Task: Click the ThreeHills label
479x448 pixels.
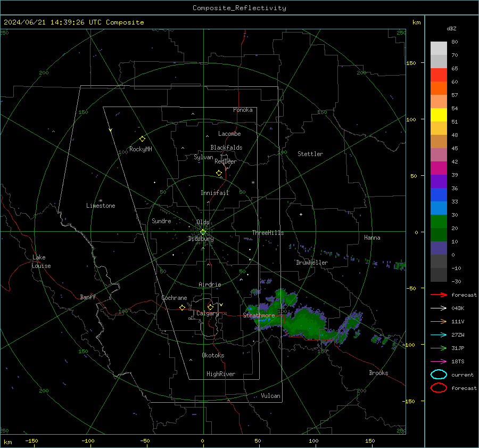Action: coord(268,233)
